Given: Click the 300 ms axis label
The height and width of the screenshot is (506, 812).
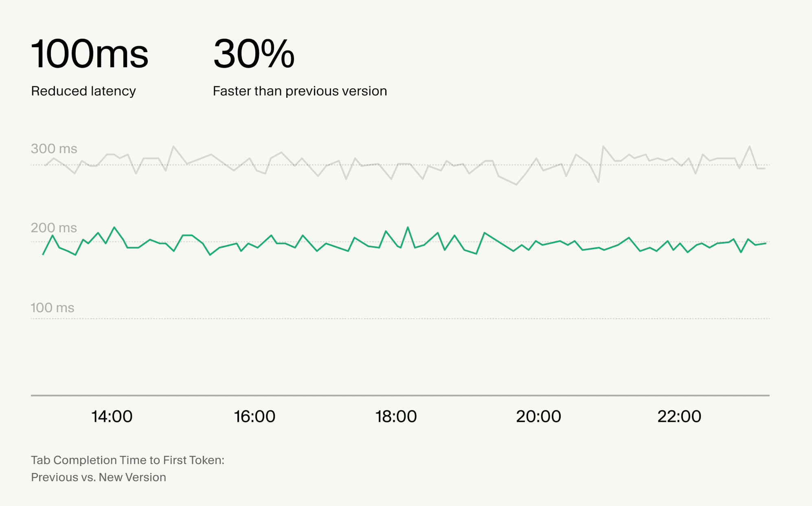Looking at the screenshot, I should [x=54, y=149].
